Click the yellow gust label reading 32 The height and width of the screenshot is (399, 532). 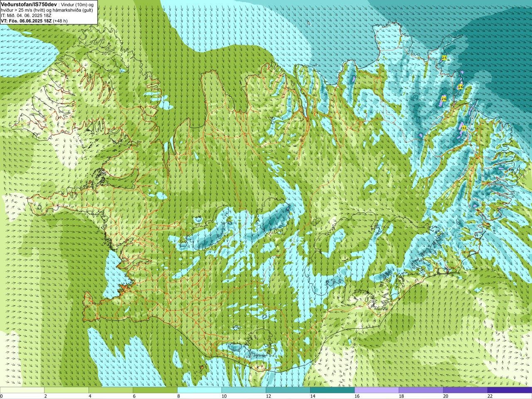464,128
